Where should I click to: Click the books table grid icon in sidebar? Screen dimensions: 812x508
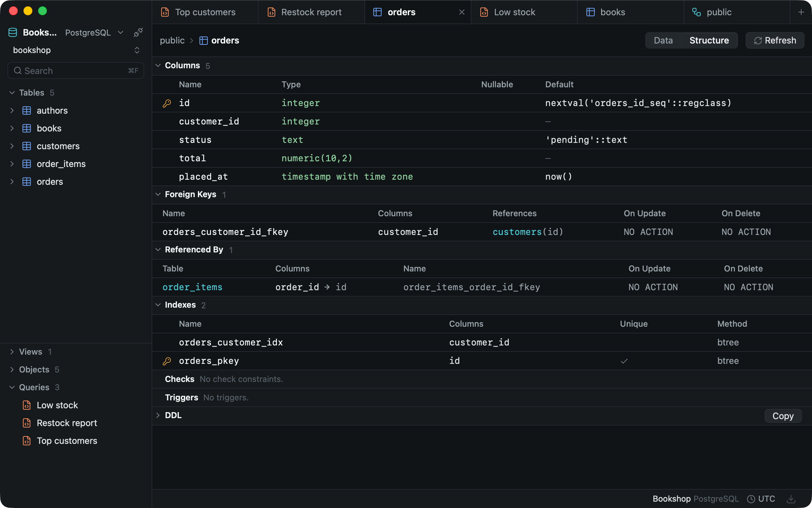point(27,128)
